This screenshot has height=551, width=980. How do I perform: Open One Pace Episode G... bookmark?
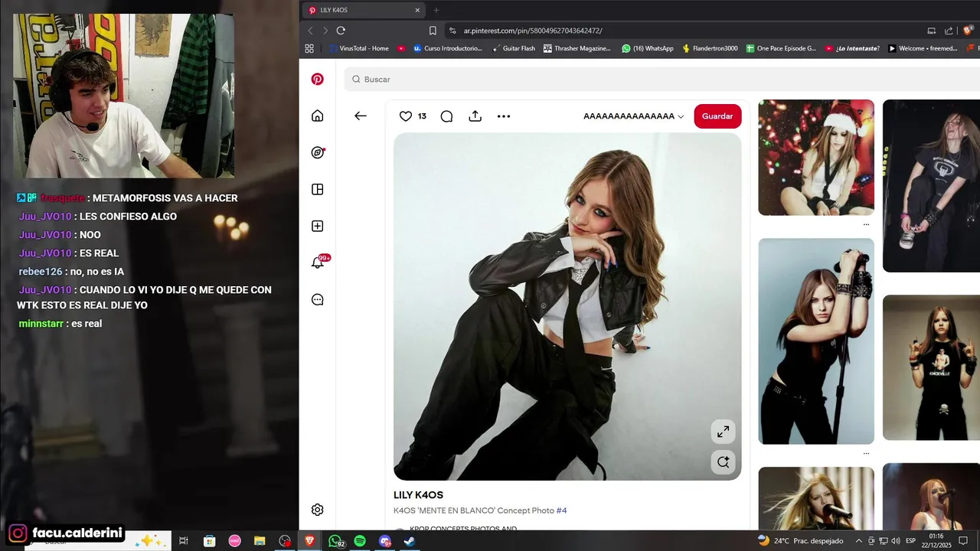(x=782, y=48)
